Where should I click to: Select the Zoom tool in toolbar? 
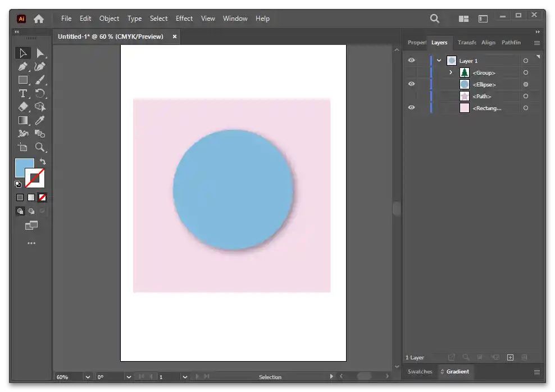(40, 147)
